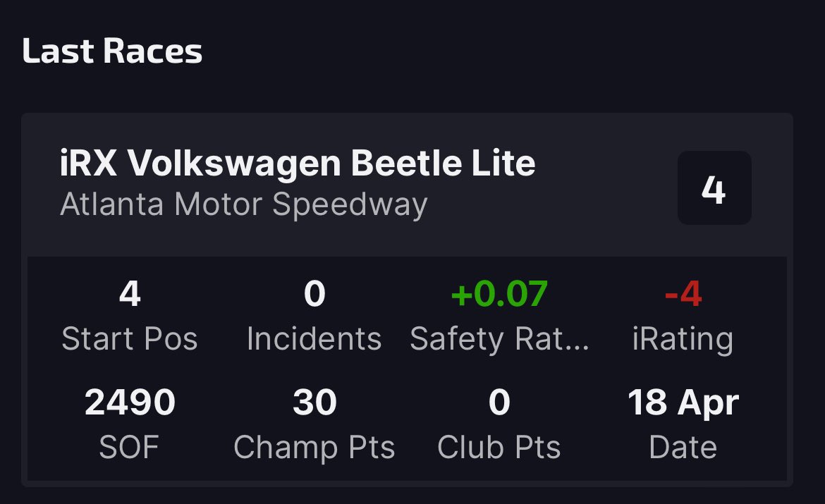The image size is (825, 504).
Task: Select the Incidents value 0
Action: (x=314, y=293)
